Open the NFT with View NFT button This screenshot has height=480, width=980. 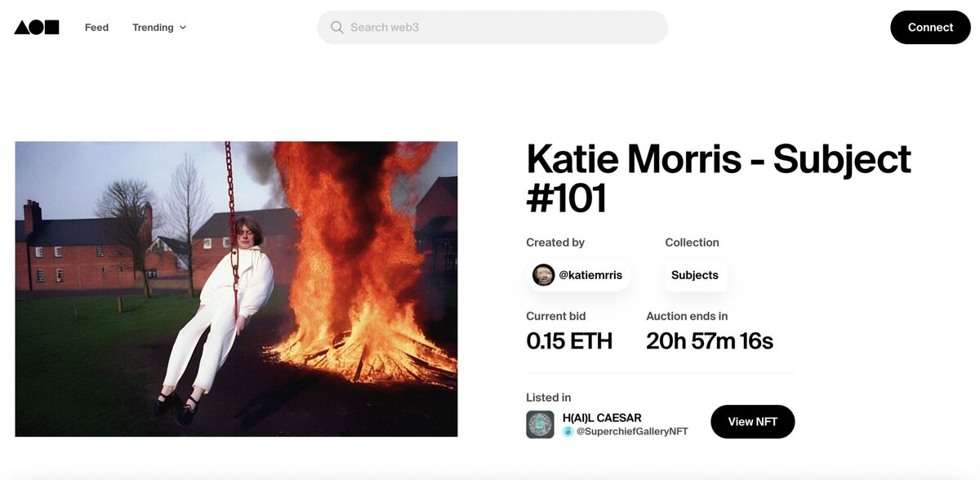752,421
